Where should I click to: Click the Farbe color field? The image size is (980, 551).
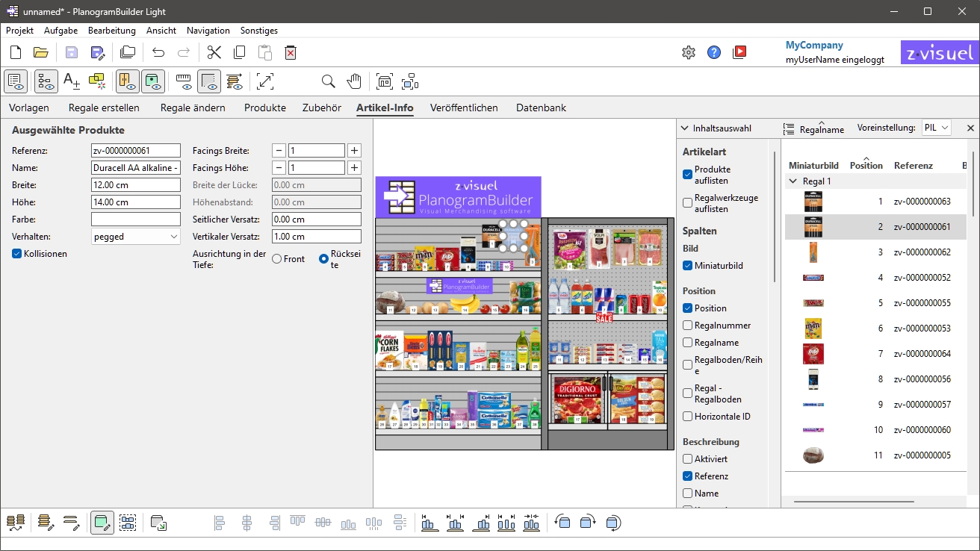[136, 220]
